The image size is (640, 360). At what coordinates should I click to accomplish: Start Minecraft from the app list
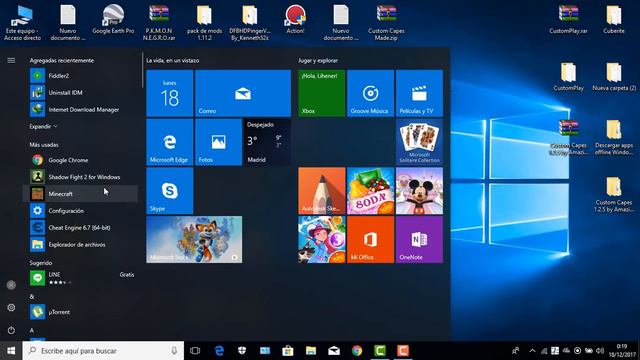tap(80, 194)
